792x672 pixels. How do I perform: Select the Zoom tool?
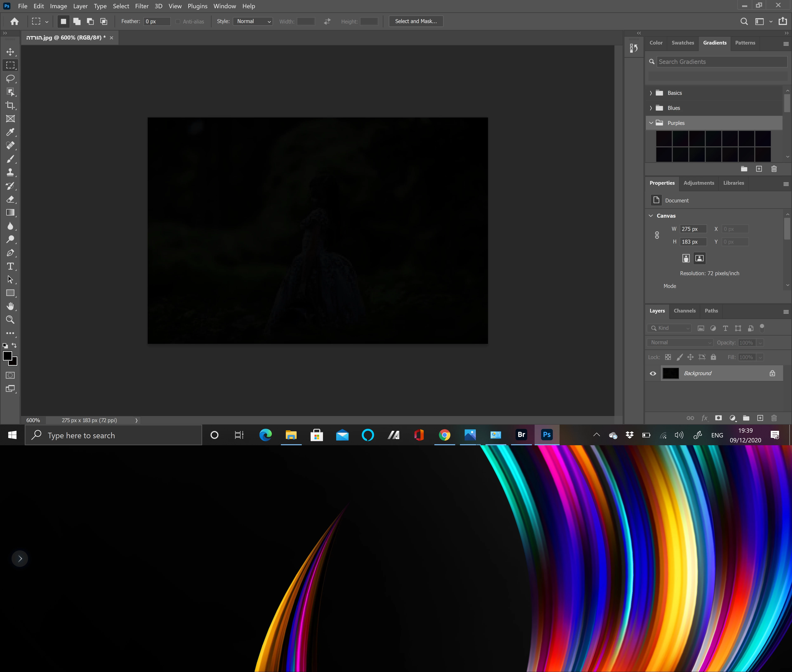point(10,320)
